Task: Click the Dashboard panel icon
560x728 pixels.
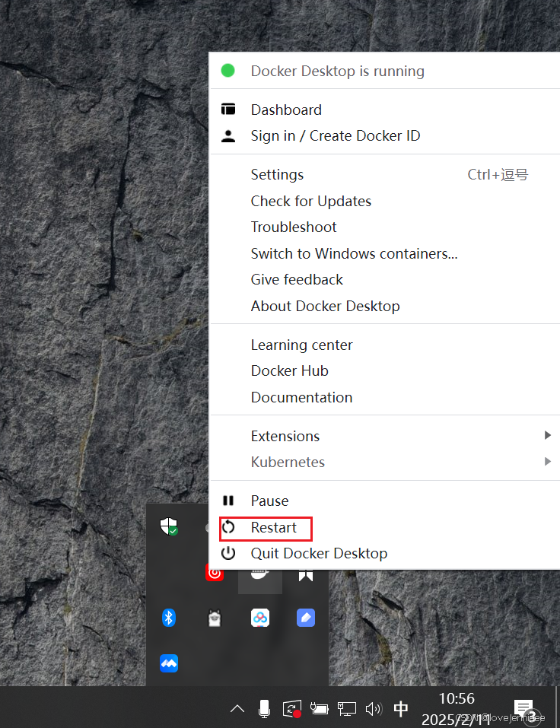Action: (228, 109)
